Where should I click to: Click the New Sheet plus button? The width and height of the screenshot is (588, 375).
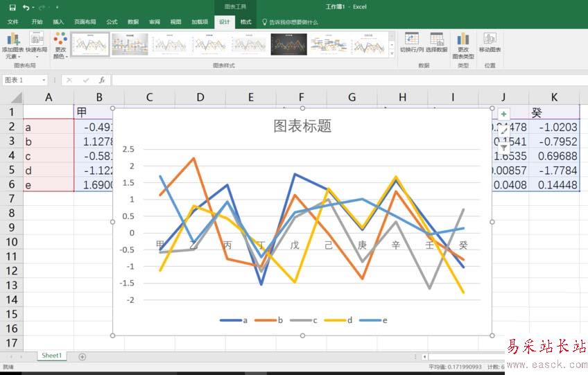click(82, 356)
